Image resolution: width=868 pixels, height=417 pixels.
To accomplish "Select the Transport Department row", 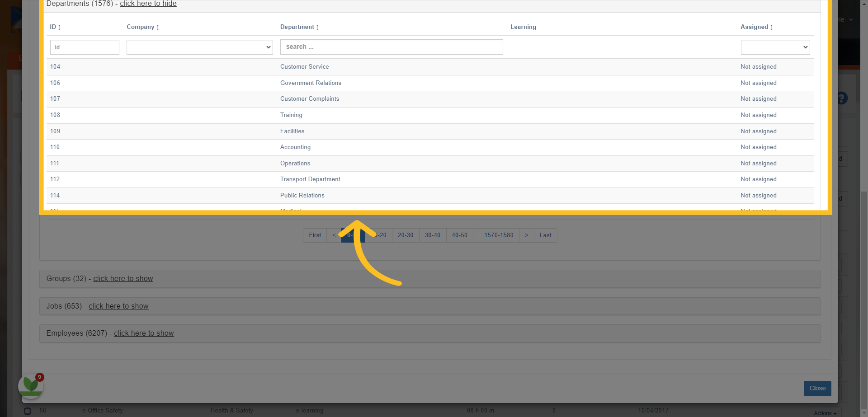I will pos(430,179).
